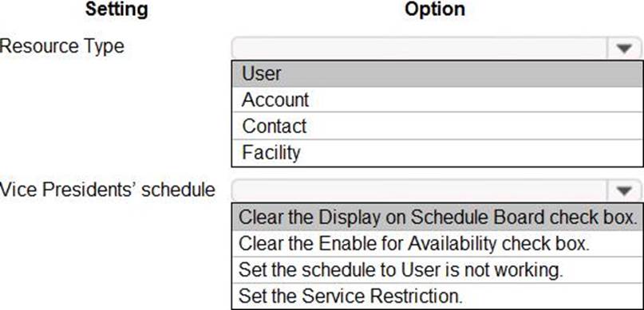
Task: Choose Clear the Display on Schedule Board option
Action: point(437,217)
